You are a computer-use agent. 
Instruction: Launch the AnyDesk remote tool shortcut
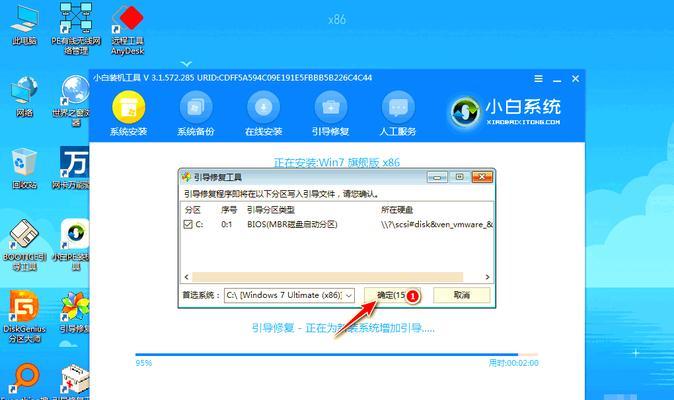(x=127, y=30)
